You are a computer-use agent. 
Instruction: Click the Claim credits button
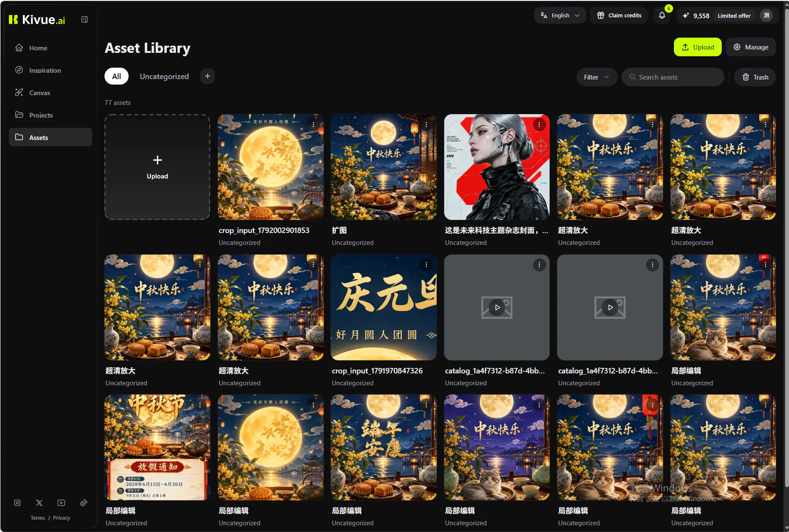point(619,16)
